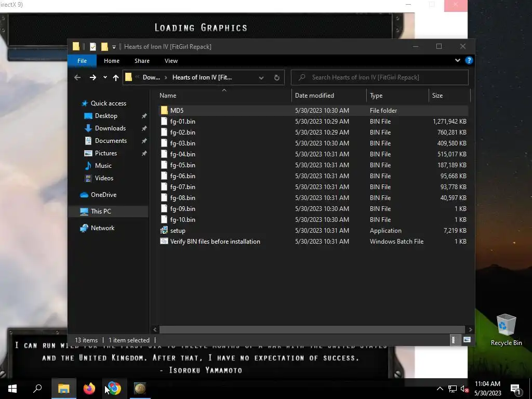532x399 pixels.
Task: Select Network in sidebar
Action: pyautogui.click(x=102, y=228)
